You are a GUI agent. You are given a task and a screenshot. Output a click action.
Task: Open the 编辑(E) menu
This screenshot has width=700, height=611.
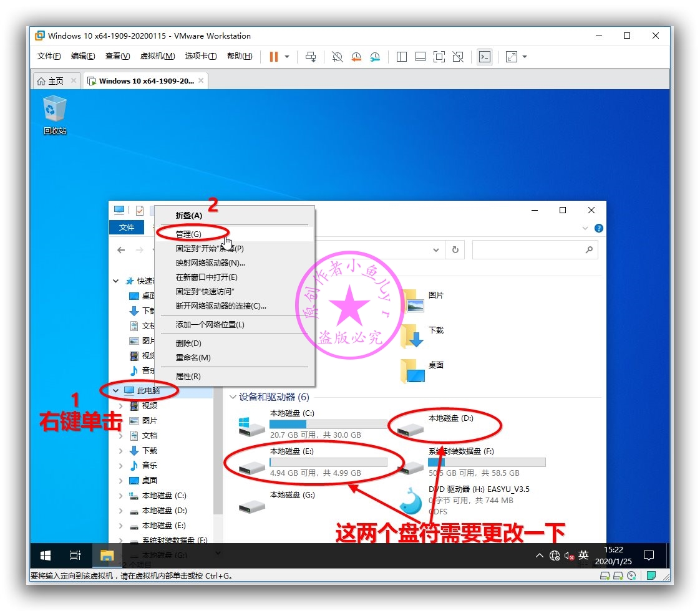pyautogui.click(x=83, y=56)
